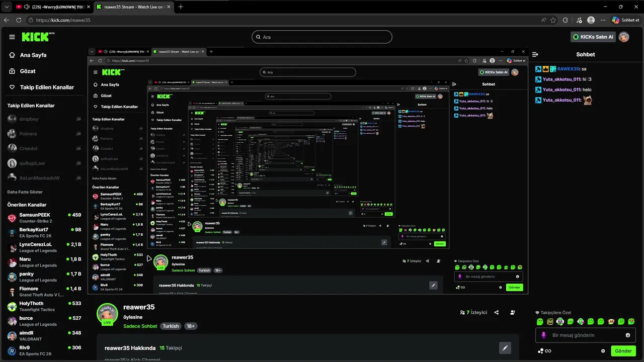Click the Turkish language tag
The image size is (644, 362).
pyautogui.click(x=171, y=326)
